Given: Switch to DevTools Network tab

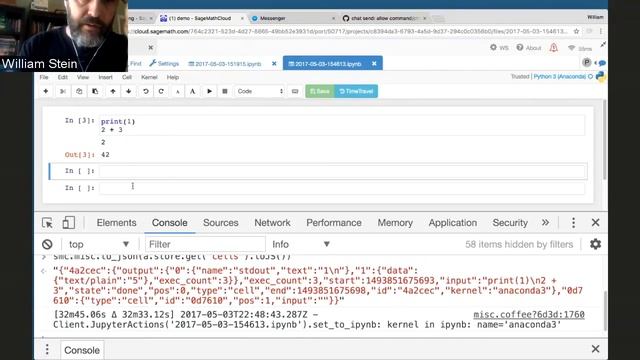Looking at the screenshot, I should tap(272, 223).
